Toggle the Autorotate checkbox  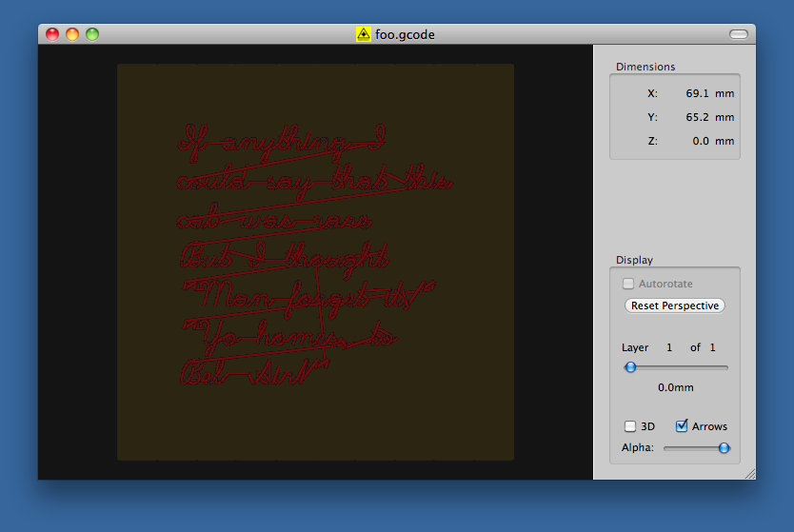(628, 284)
